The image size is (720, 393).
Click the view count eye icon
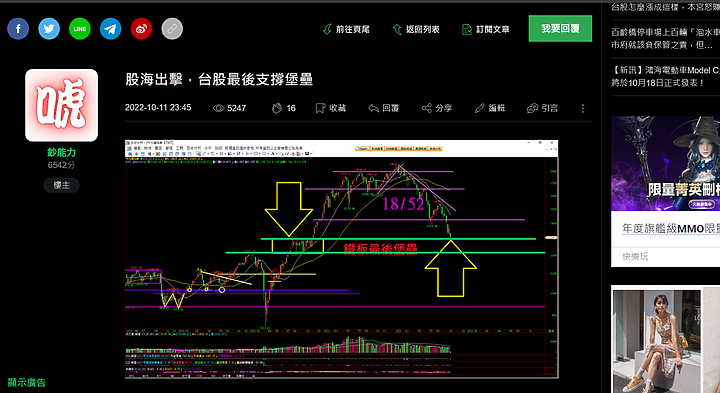tap(219, 108)
